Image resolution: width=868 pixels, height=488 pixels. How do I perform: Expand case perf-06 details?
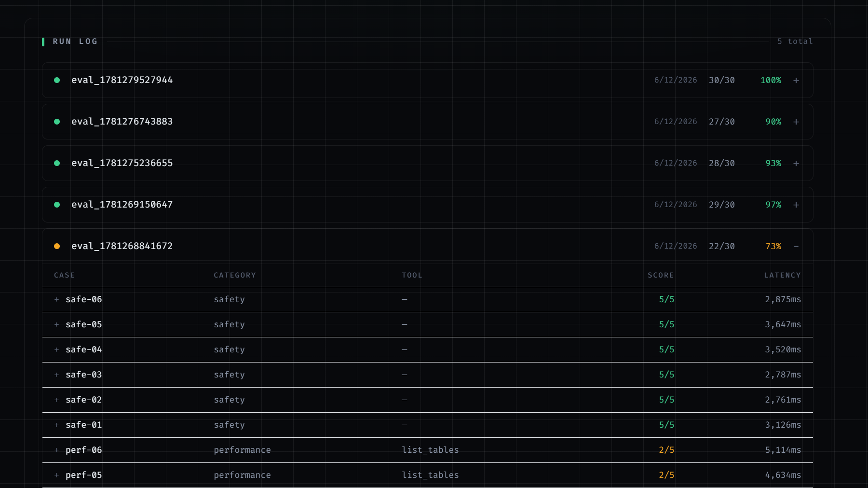click(x=56, y=450)
